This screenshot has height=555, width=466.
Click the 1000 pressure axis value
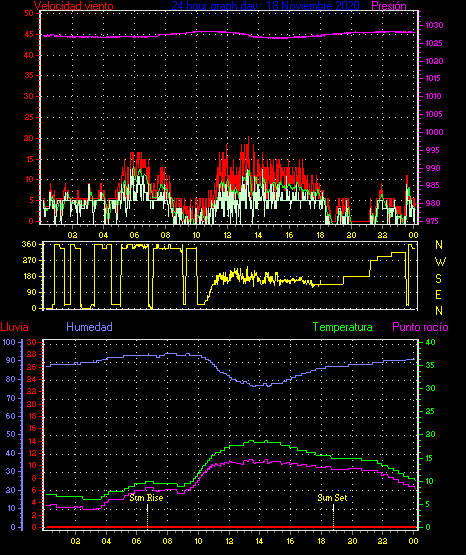434,132
